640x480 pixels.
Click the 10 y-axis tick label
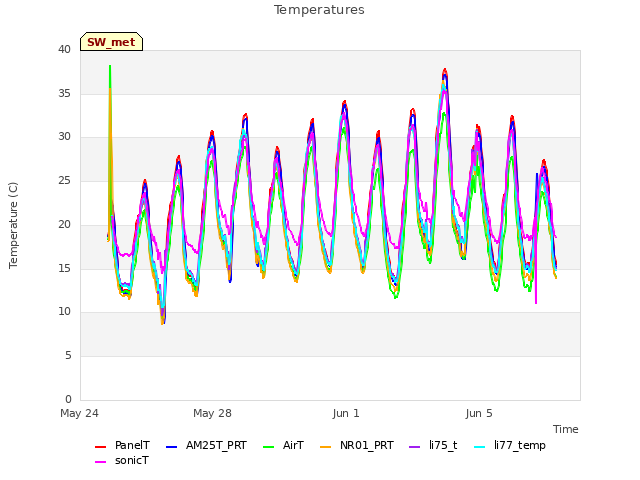pyautogui.click(x=64, y=312)
